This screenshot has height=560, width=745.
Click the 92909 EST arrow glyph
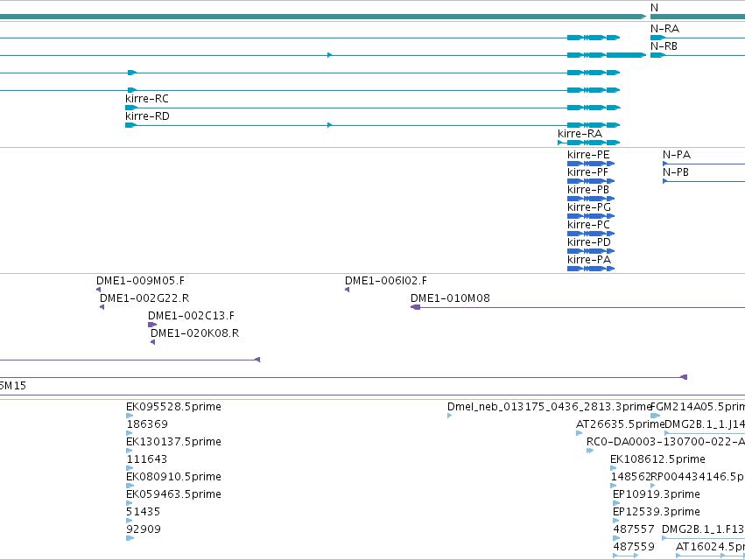point(130,538)
